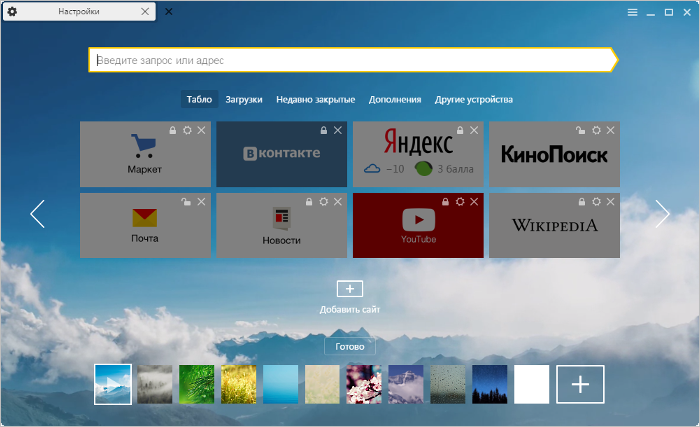This screenshot has width=700, height=427.
Task: Choose the snowy mountain peak background thumbnail
Action: click(406, 384)
